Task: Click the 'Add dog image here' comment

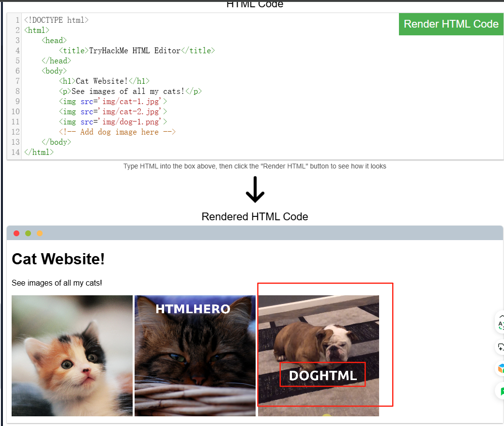Action: click(x=117, y=132)
